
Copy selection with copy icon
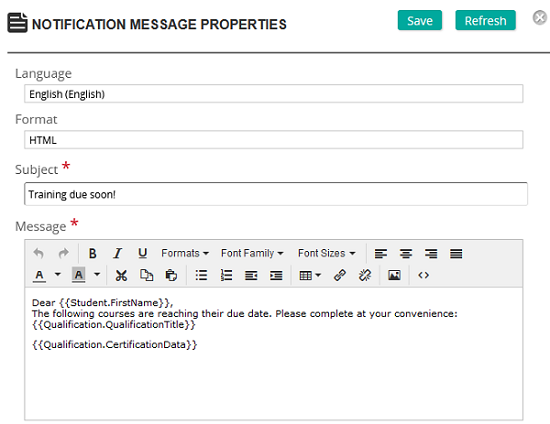[x=146, y=275]
